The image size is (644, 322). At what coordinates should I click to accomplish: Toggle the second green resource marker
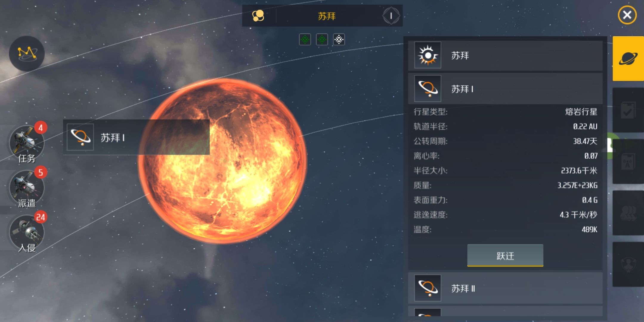pyautogui.click(x=322, y=39)
